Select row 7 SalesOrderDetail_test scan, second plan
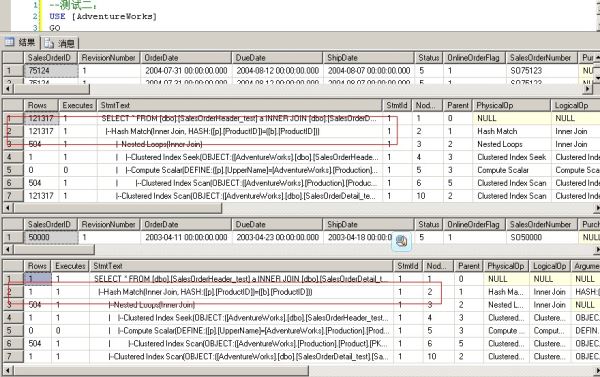The height and width of the screenshot is (377, 600). coord(241,357)
